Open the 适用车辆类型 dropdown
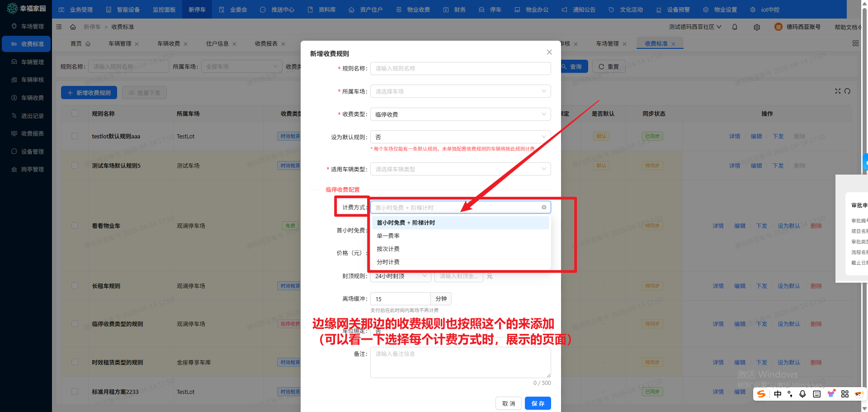 (x=460, y=169)
